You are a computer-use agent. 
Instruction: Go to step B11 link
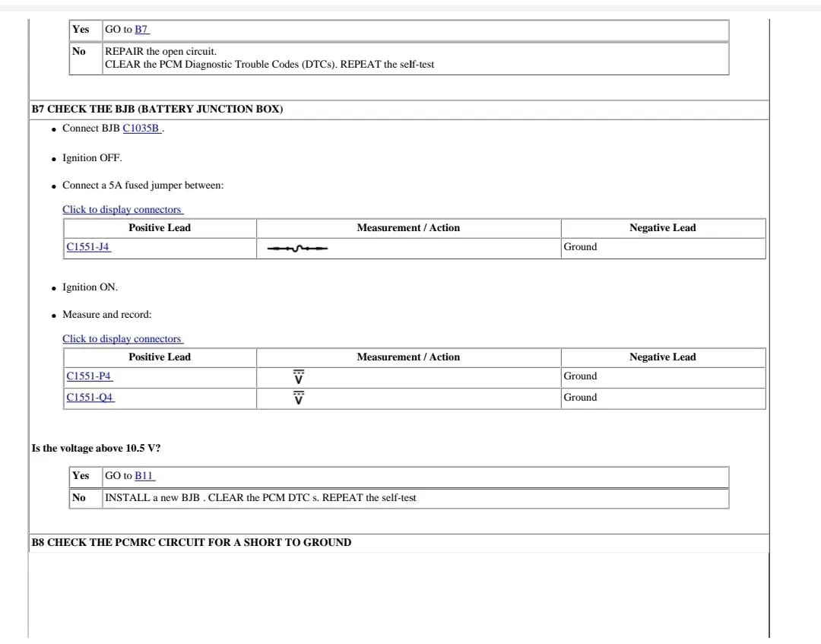click(144, 476)
